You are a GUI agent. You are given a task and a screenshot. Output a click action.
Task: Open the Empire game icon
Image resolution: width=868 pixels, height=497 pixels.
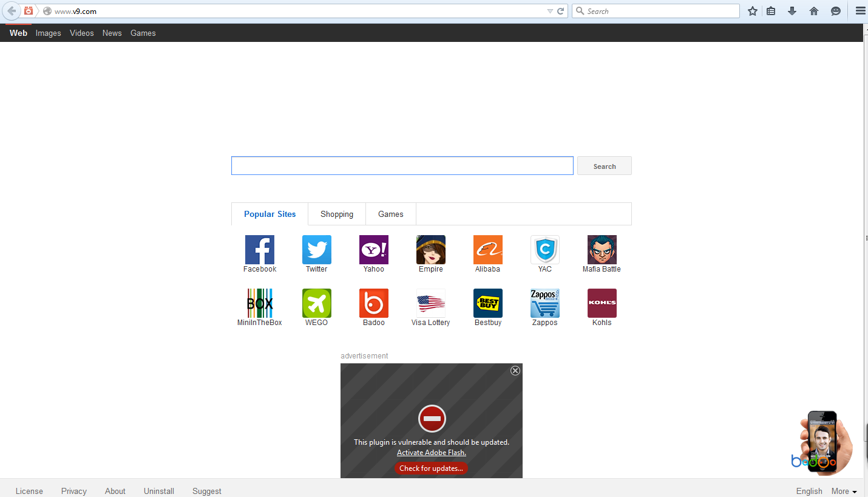coord(431,250)
